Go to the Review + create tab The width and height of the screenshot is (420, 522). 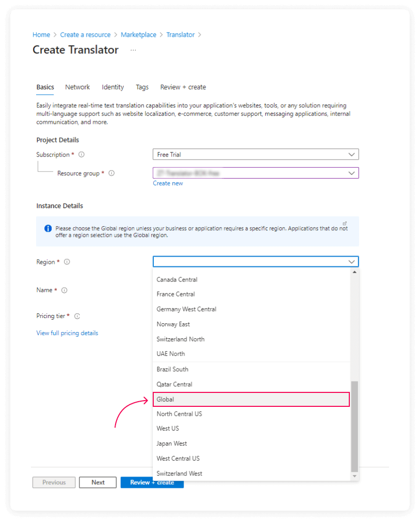pos(183,87)
